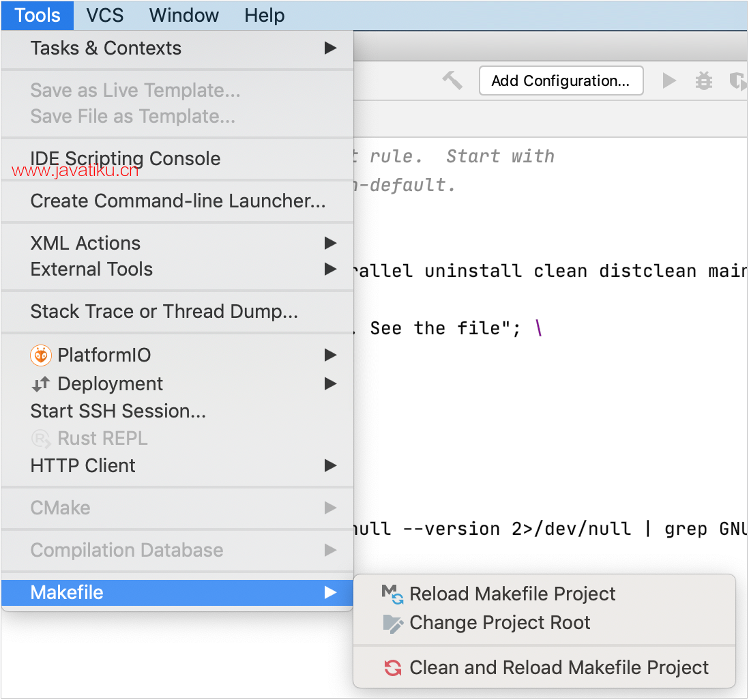Open the Tools menu

click(x=38, y=15)
